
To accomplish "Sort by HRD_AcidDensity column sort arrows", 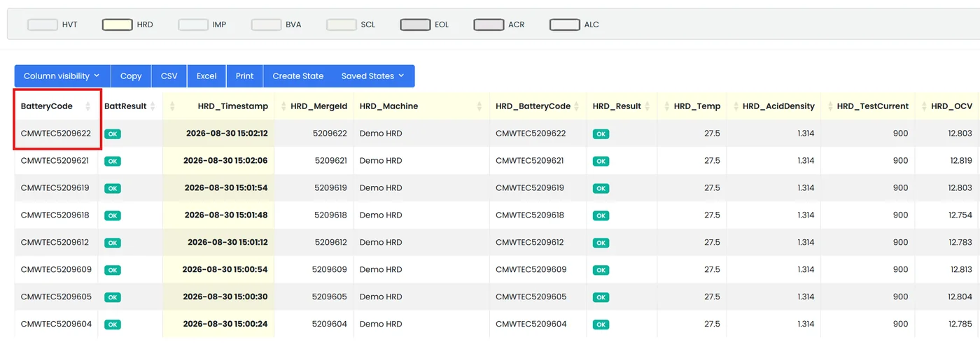I will 736,106.
